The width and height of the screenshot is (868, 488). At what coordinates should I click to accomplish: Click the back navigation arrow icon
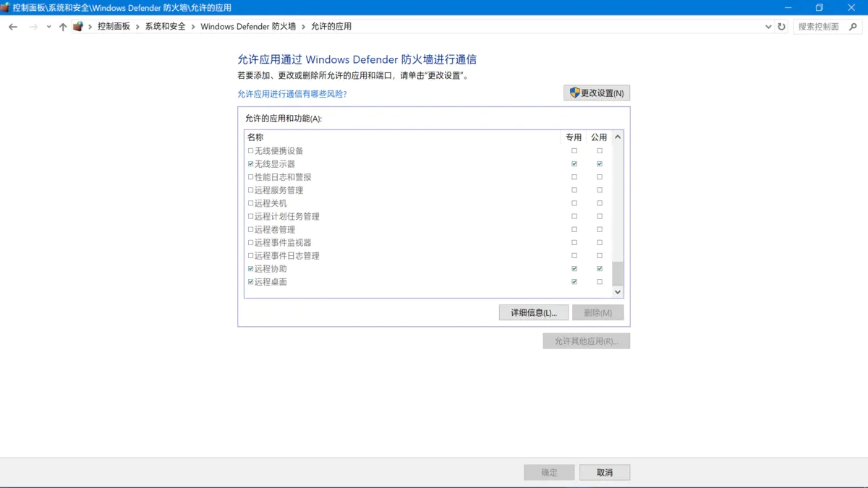tap(12, 26)
